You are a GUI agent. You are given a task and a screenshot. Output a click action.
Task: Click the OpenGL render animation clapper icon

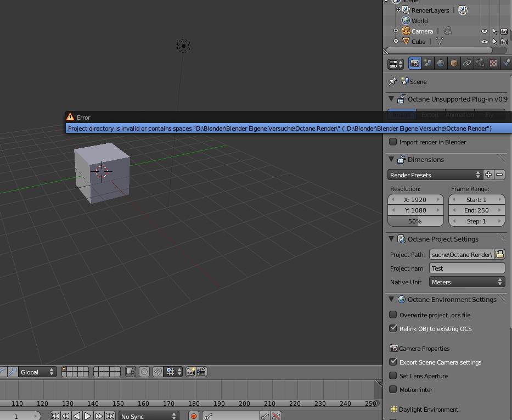pos(201,372)
